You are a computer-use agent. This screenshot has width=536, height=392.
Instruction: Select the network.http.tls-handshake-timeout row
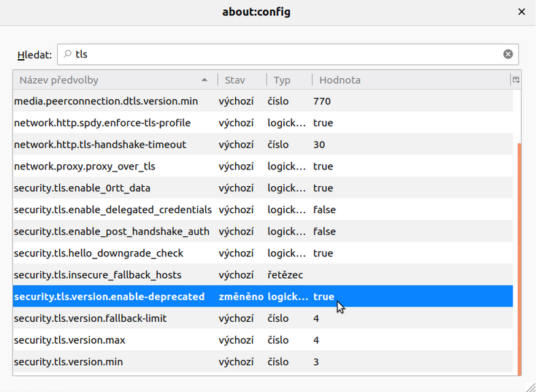[x=100, y=145]
